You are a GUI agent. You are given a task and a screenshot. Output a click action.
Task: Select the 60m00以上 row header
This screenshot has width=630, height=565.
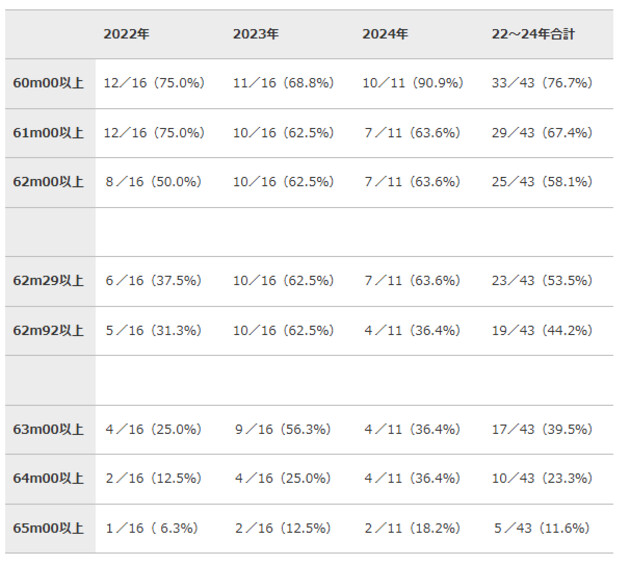(50, 83)
